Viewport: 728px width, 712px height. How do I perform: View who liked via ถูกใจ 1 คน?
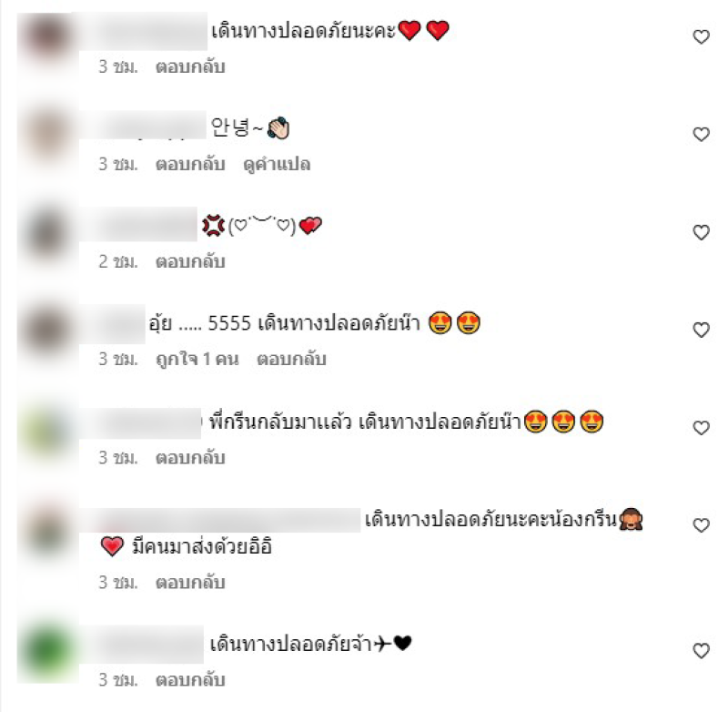coord(197,360)
